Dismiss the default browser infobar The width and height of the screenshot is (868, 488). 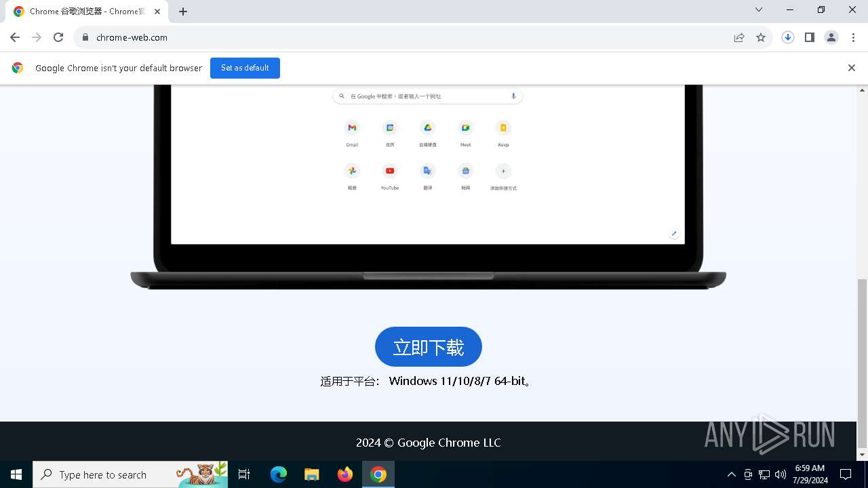pos(852,68)
